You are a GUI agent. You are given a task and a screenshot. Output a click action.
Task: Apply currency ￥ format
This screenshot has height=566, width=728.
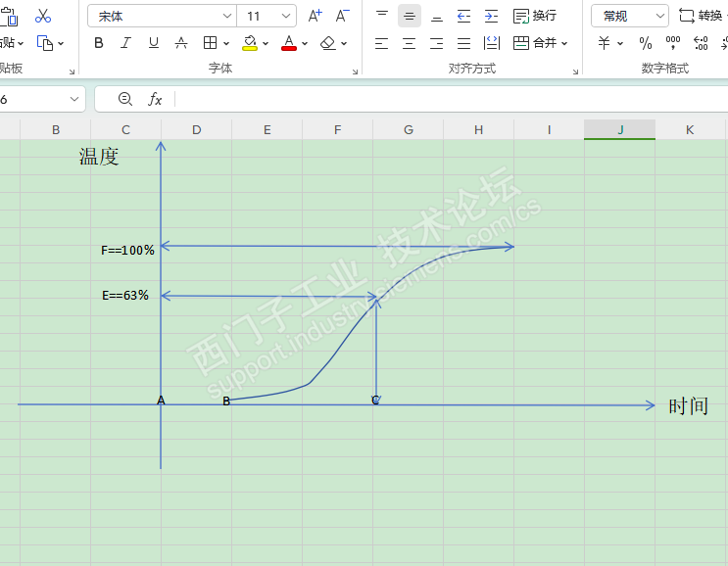[x=604, y=43]
